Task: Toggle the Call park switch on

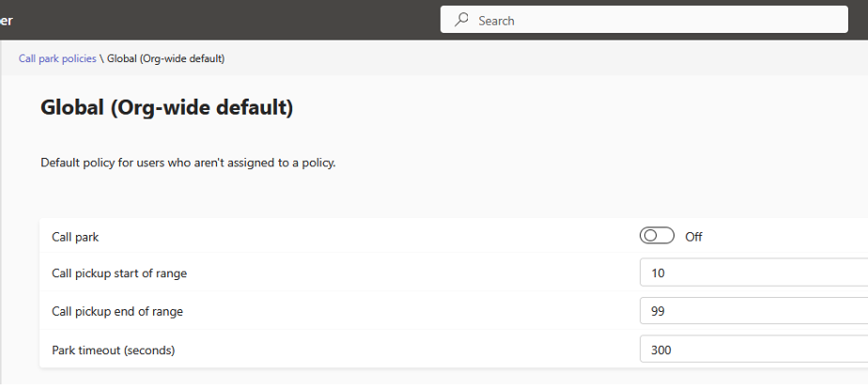Action: point(657,236)
